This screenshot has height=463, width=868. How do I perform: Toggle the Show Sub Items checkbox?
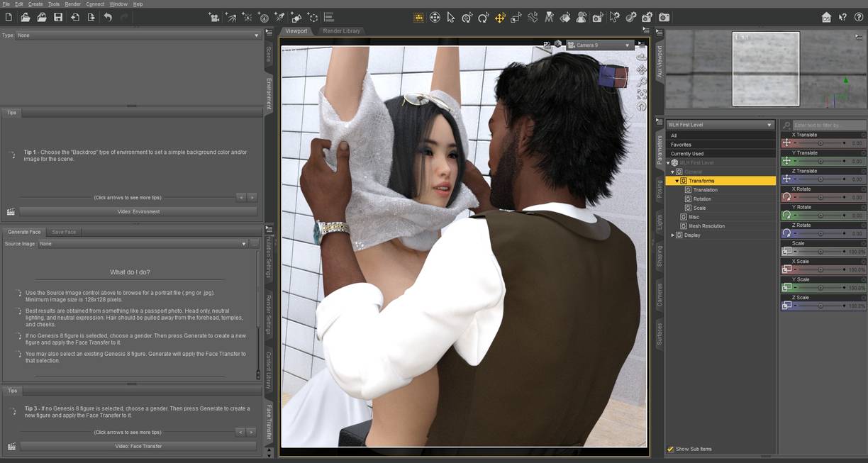670,449
